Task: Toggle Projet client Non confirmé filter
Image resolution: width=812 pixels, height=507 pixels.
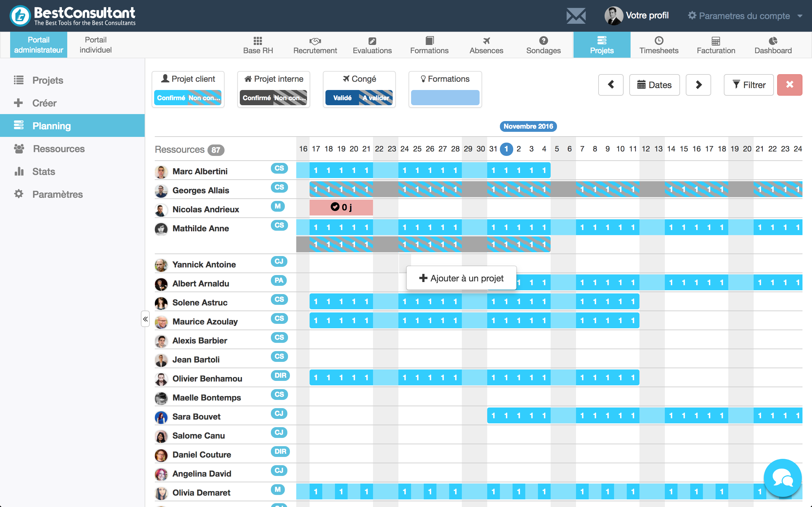Action: (x=205, y=98)
